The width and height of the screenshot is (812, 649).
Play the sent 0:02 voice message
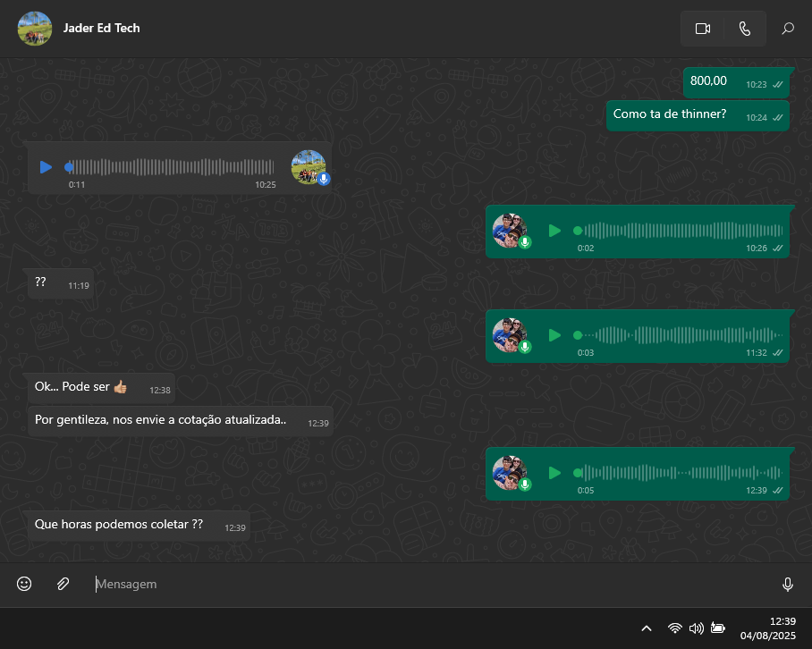(554, 231)
